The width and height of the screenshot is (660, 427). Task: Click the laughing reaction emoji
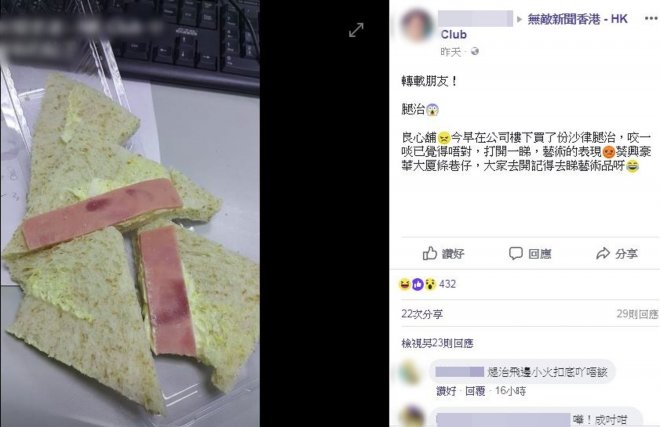pyautogui.click(x=405, y=284)
